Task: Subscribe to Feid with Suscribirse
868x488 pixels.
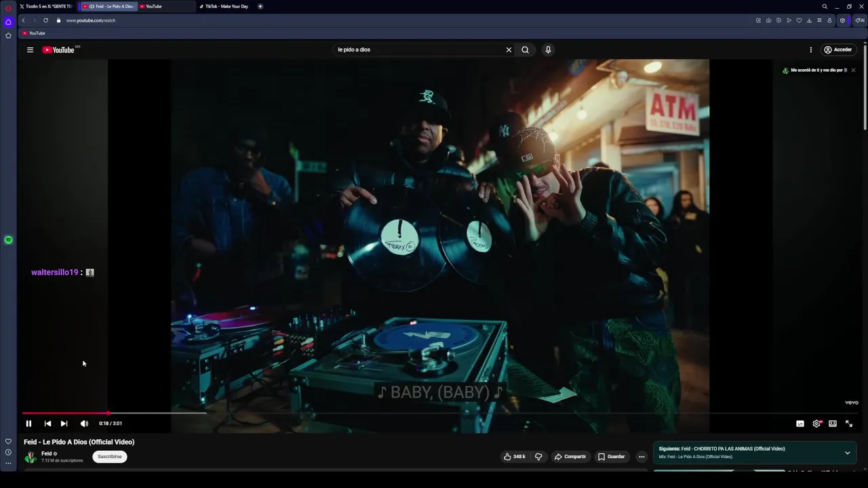Action: [109, 457]
